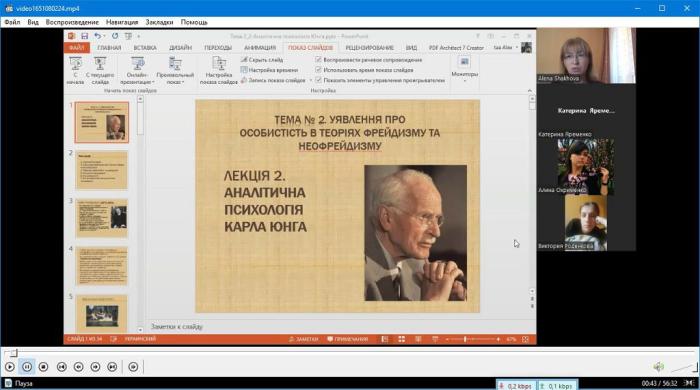
Task: Toggle Воспроизвести речевое сопровождение checkbox
Action: point(318,59)
